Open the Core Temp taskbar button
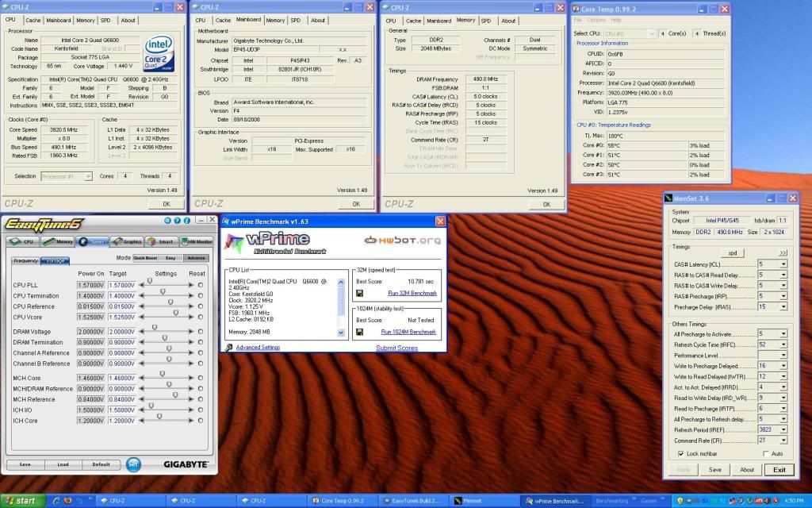Screen dimensions: 812x508 pyautogui.click(x=343, y=501)
